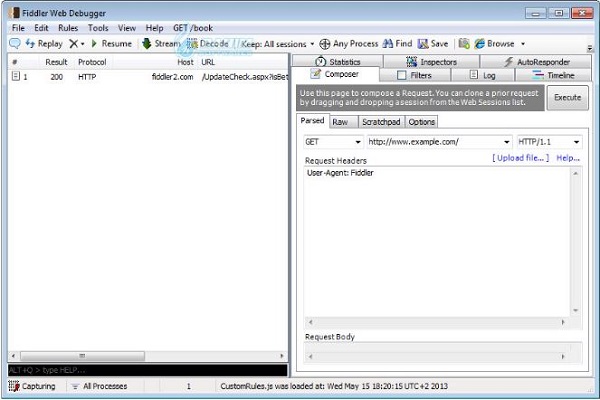Click the Find binoculars icon

tap(388, 44)
